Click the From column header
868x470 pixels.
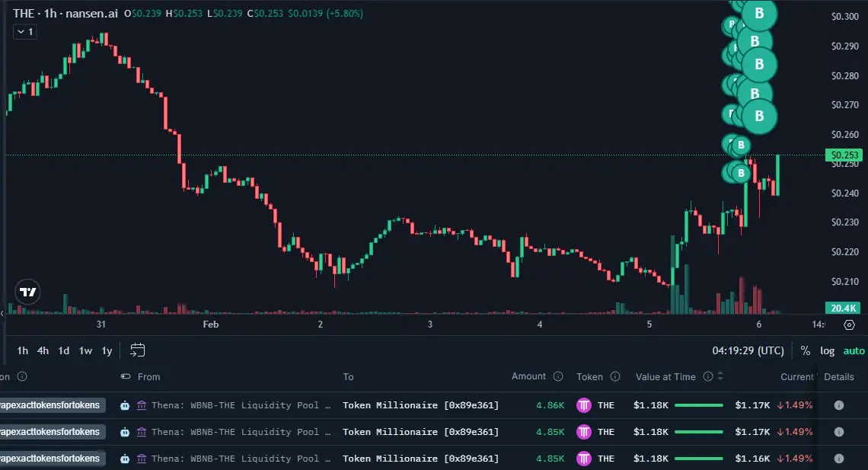(x=148, y=377)
